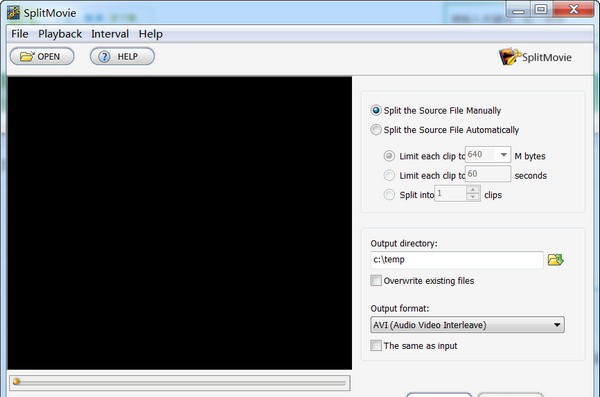The image size is (600, 397).
Task: Click the seconds field showing 60
Action: (488, 174)
